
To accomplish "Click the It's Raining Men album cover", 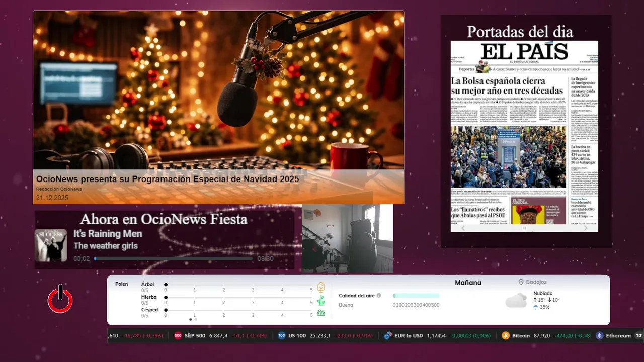I will click(51, 245).
